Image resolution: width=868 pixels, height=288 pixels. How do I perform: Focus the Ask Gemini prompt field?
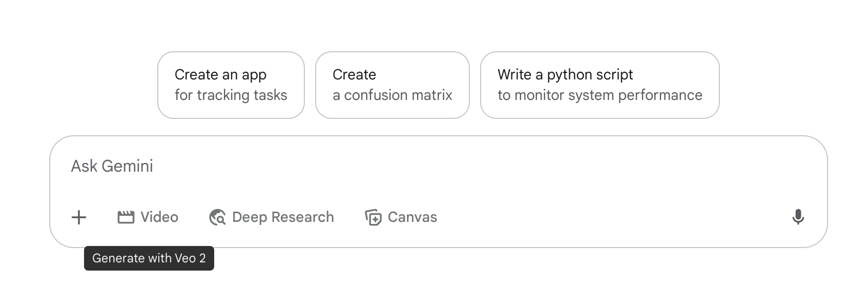439,166
